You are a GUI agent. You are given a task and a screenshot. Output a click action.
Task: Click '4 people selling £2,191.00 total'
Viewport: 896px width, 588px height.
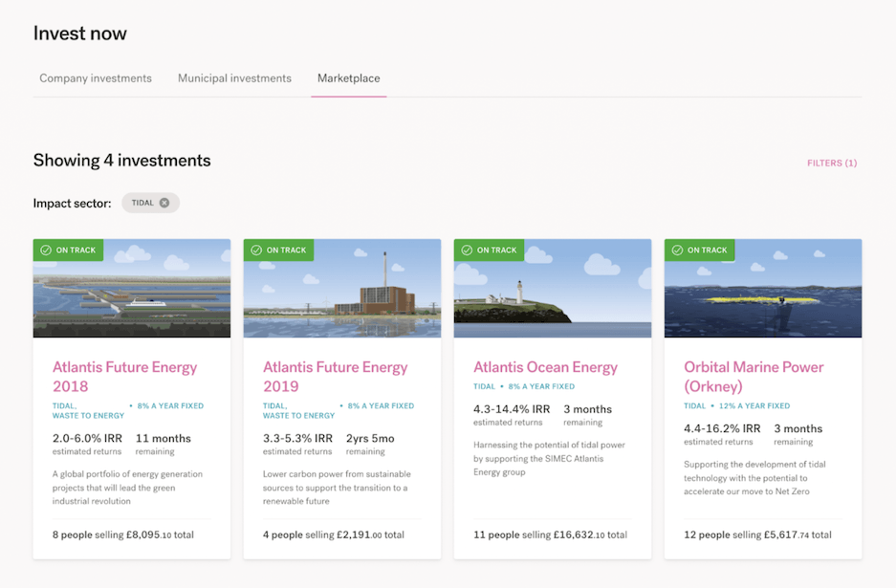(x=333, y=534)
